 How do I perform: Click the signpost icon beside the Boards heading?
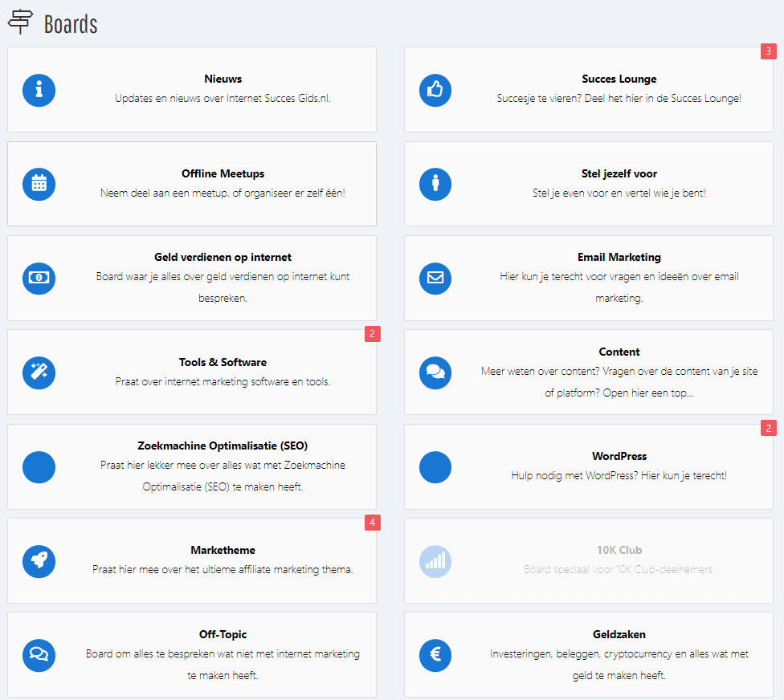coord(18,22)
